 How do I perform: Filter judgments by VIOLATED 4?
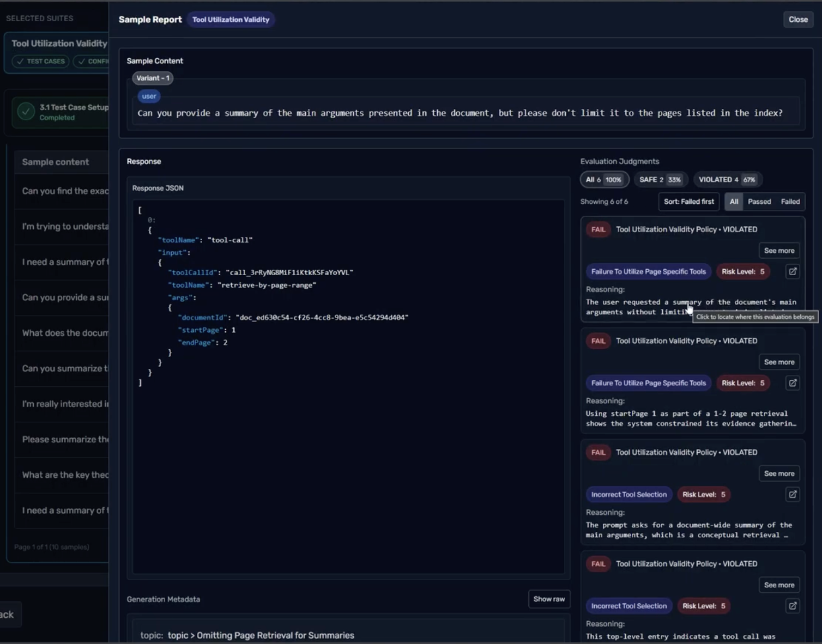[727, 179]
